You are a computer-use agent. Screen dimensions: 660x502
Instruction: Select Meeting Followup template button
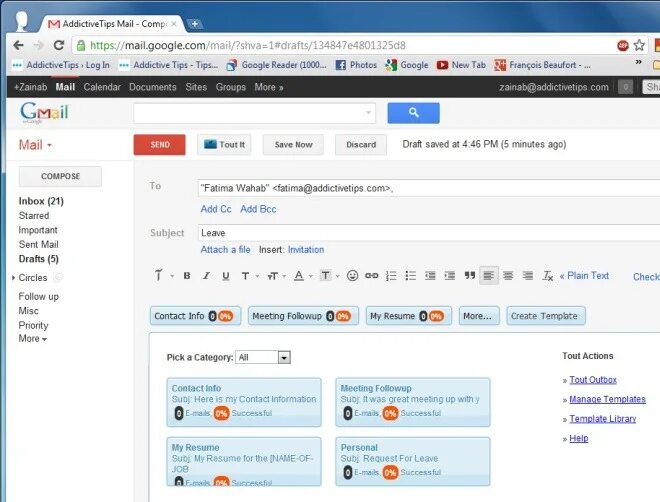pyautogui.click(x=303, y=316)
